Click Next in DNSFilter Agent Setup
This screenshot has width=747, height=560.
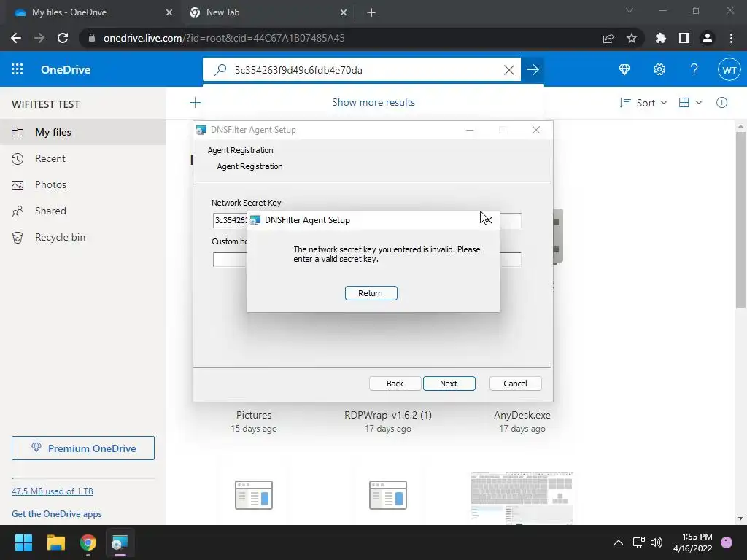pos(449,384)
